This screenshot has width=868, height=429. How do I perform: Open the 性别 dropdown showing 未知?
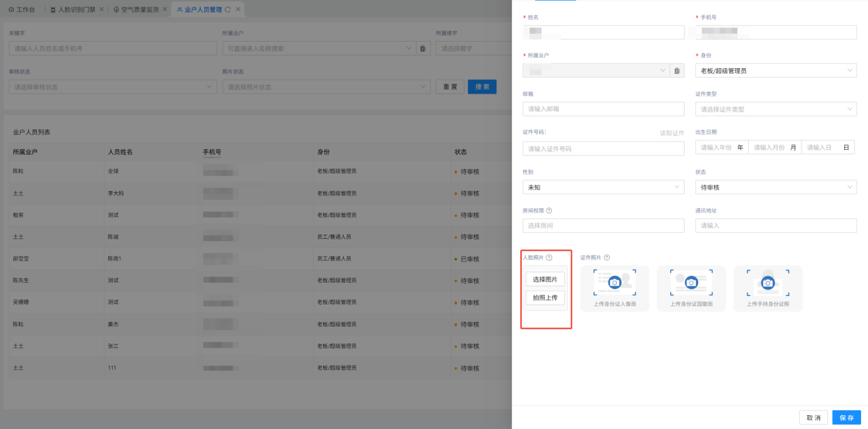tap(603, 187)
